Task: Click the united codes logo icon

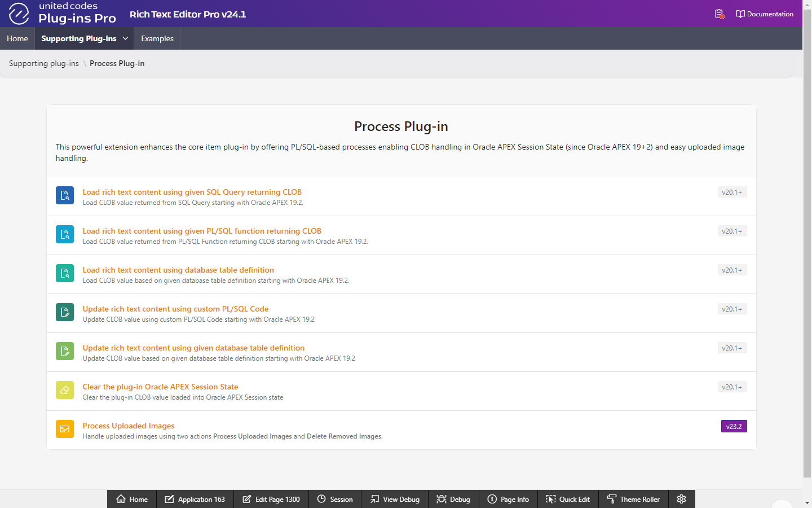Action: pyautogui.click(x=19, y=14)
